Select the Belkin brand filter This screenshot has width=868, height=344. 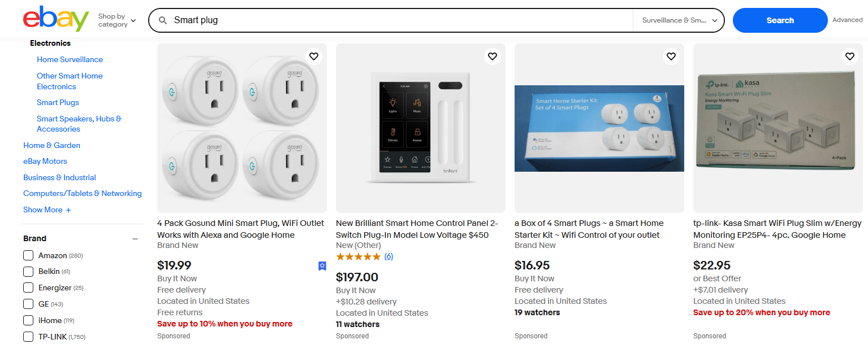[28, 272]
